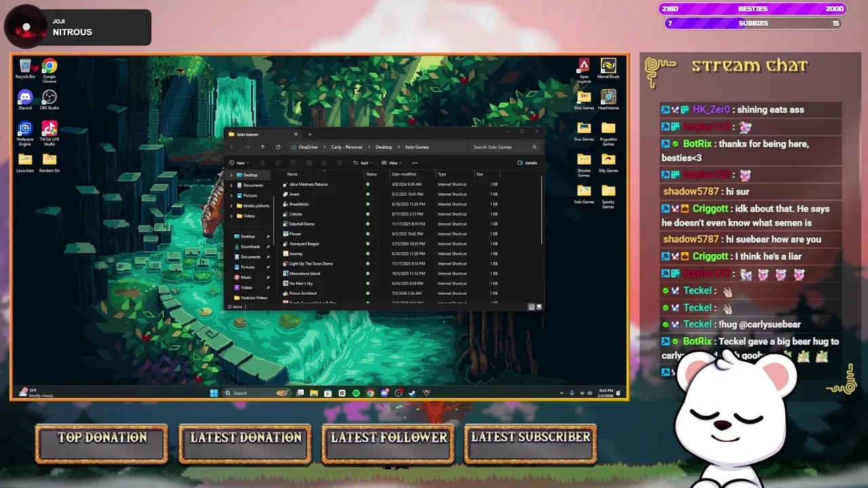This screenshot has width=868, height=488.
Task: Select tiktoks.ytshorts folder in the sidebar
Action: 252,205
